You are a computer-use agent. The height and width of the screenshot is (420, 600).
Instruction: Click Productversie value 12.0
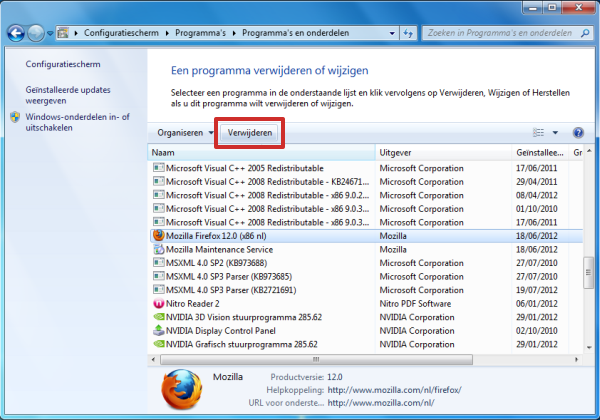pos(334,377)
